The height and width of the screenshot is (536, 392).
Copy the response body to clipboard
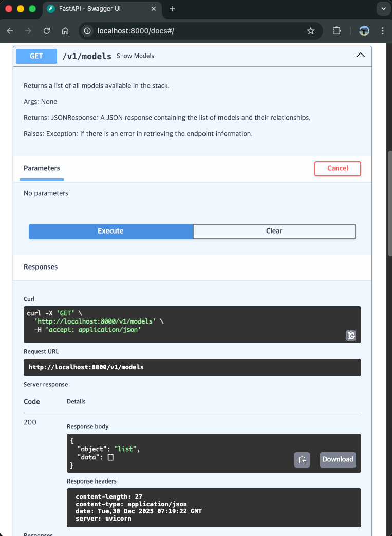302,460
